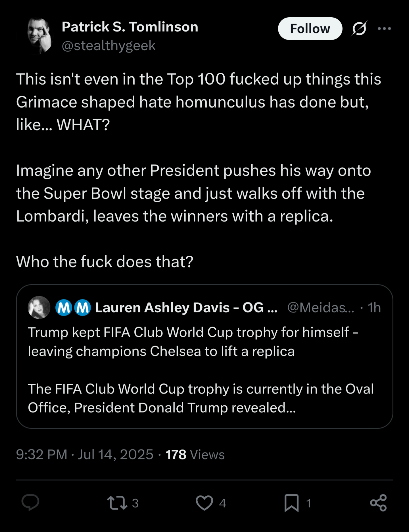Screen dimensions: 409x532
Task: Tap the repost arrows icon
Action: [117, 502]
